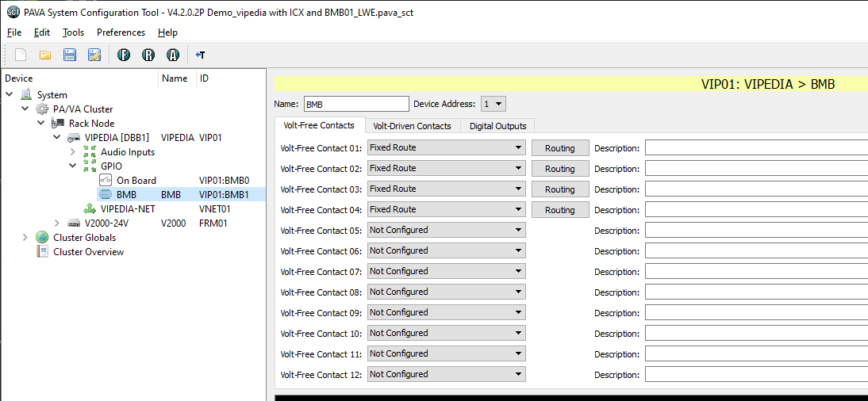
Task: Click the New file toolbar icon
Action: click(x=21, y=55)
